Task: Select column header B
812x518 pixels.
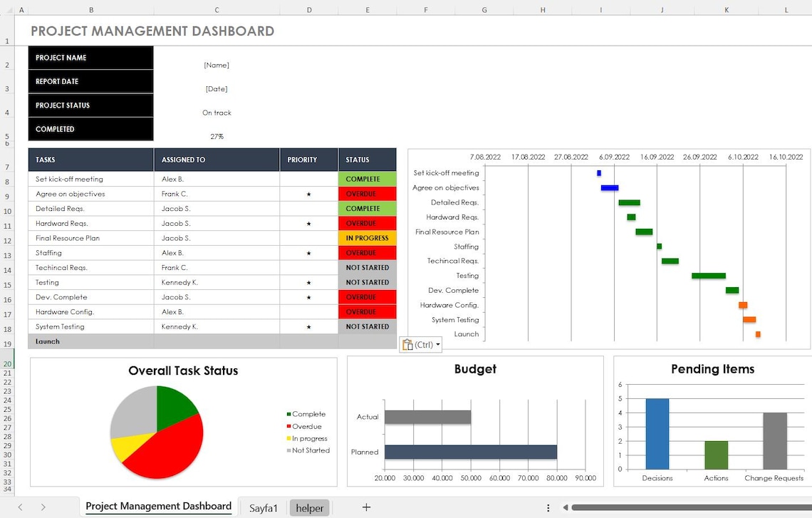Action: [x=90, y=10]
